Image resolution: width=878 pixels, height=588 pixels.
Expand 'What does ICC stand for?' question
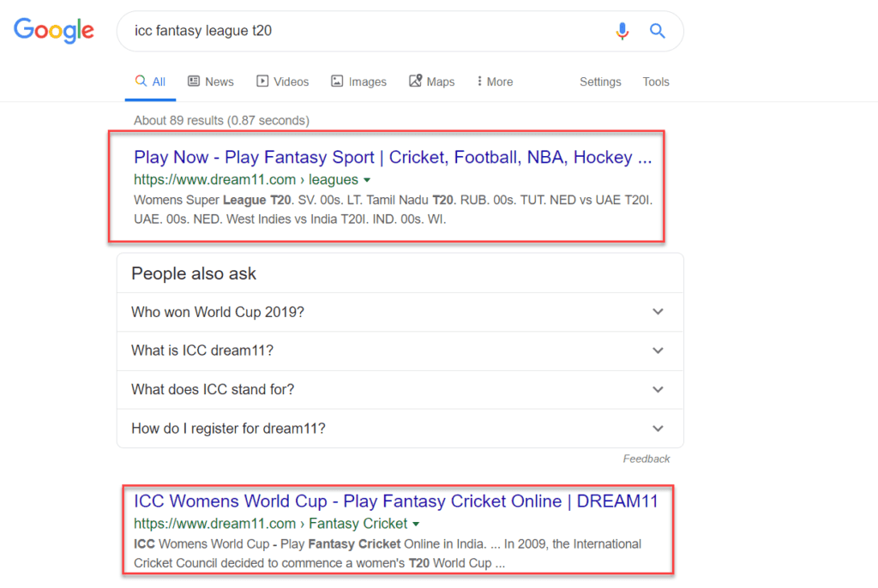(400, 389)
